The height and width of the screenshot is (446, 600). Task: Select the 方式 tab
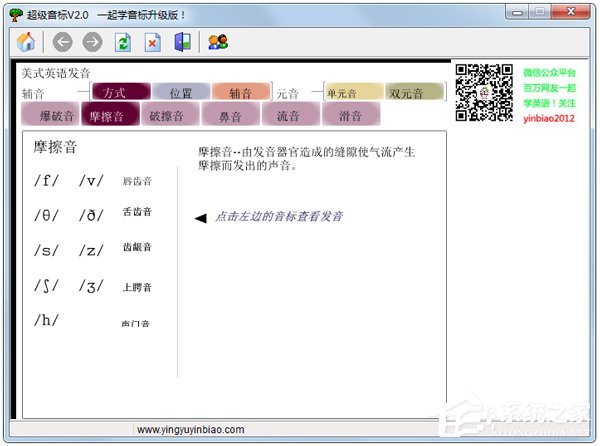[121, 92]
